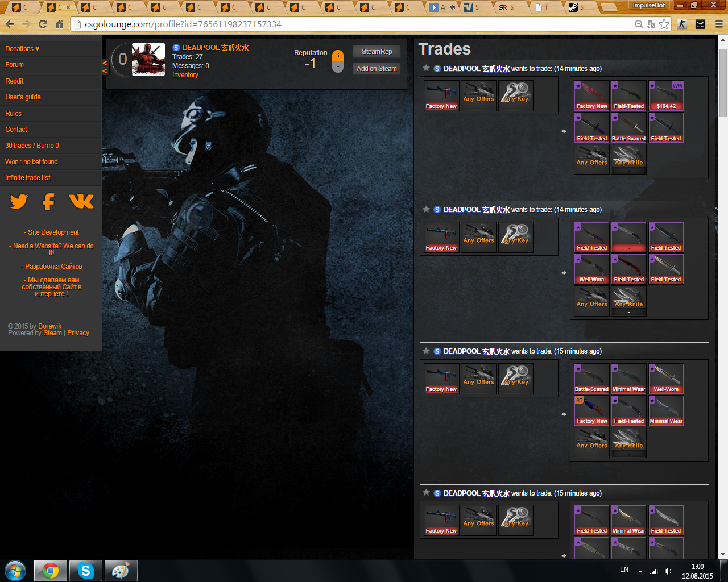
Task: Click the browser forward arrow
Action: coord(26,24)
